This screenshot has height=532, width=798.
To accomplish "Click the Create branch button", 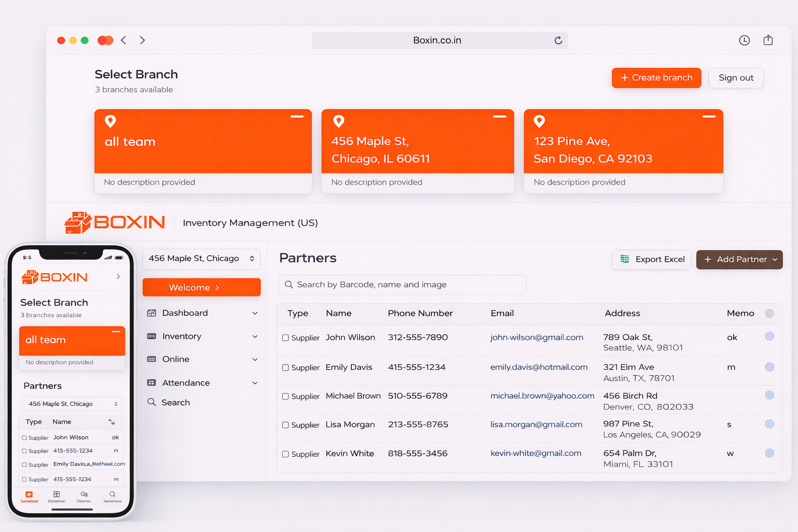I will (656, 78).
